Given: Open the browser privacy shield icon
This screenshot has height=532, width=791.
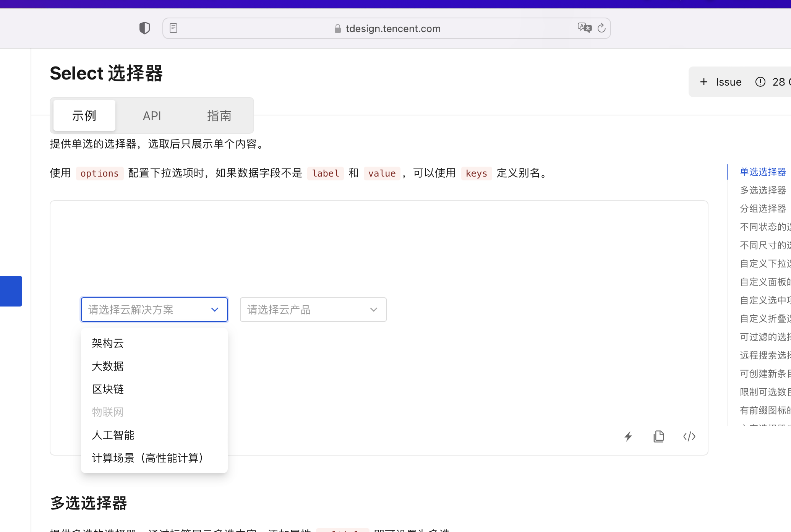Looking at the screenshot, I should pyautogui.click(x=144, y=28).
